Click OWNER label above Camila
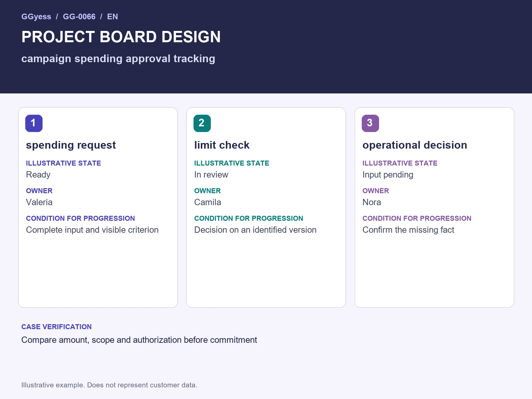The image size is (532, 399). (207, 191)
